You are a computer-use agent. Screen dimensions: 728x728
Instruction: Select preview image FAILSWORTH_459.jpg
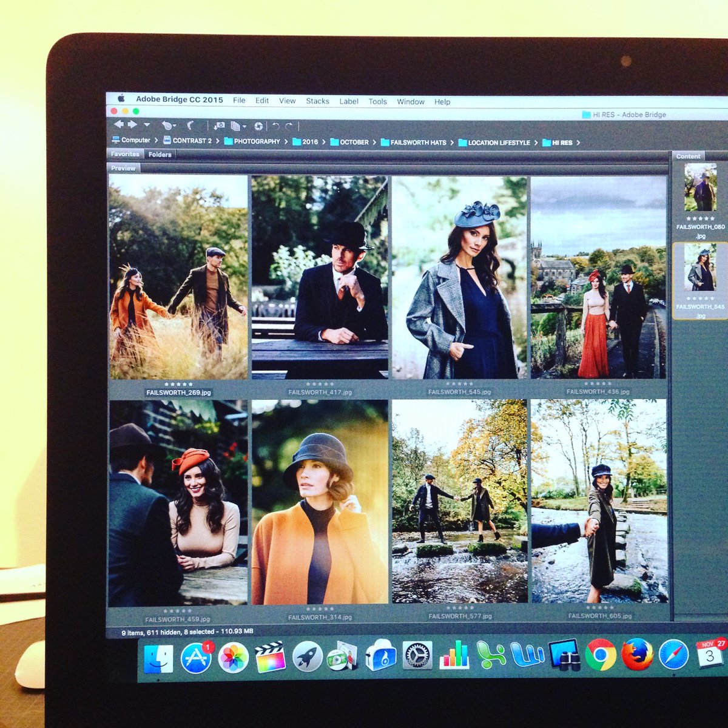pos(178,503)
